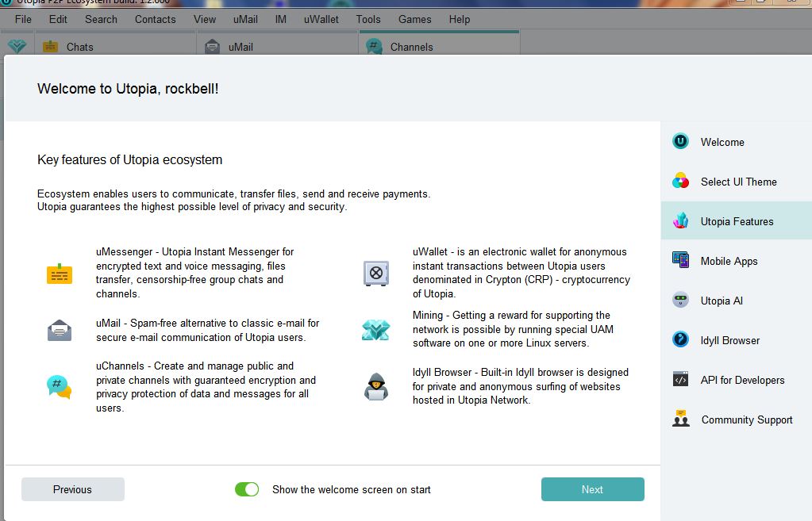Click the 'Welcome to Utopia, rockbell!' heading
The height and width of the screenshot is (521, 812).
pyautogui.click(x=128, y=89)
